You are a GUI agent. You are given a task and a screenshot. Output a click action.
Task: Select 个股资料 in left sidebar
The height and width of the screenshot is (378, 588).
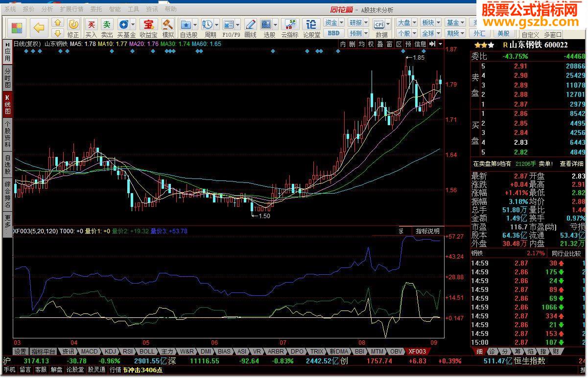tap(7, 134)
